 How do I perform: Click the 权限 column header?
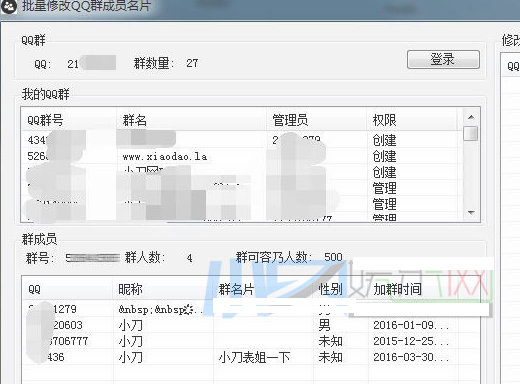412,120
